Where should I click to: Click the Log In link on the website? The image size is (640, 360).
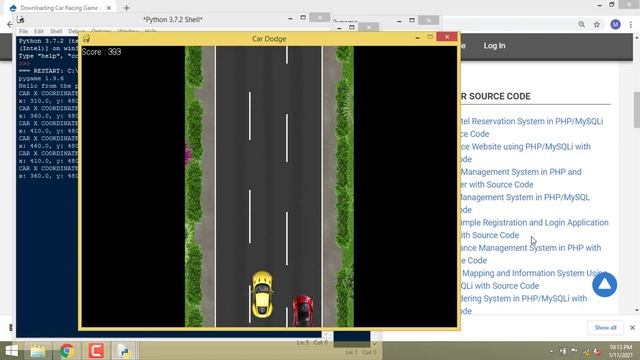[x=494, y=46]
